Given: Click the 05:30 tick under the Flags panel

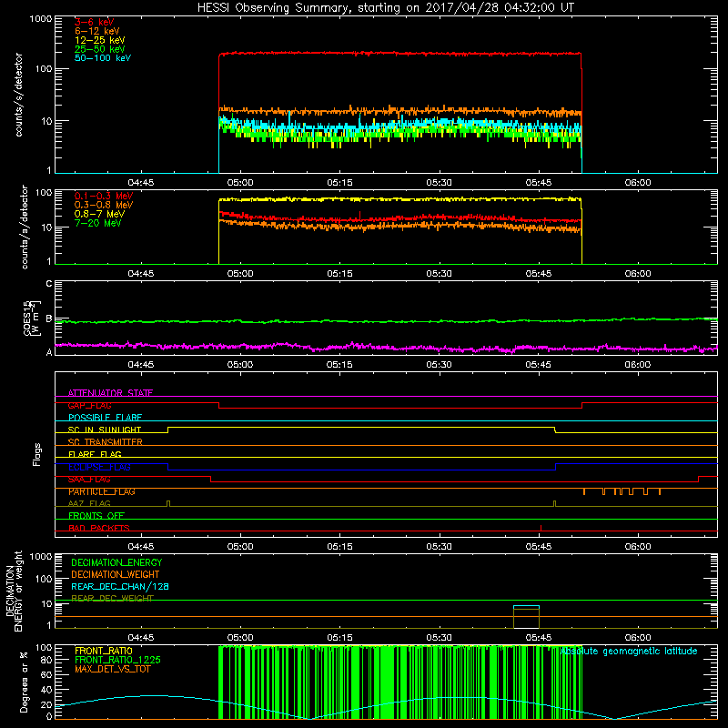Looking at the screenshot, I should 439,547.
